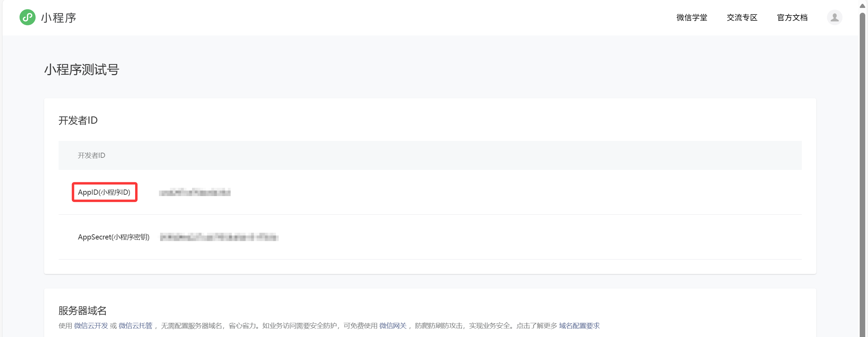Select the blurred AppSecret value
The image size is (868, 337).
point(219,237)
